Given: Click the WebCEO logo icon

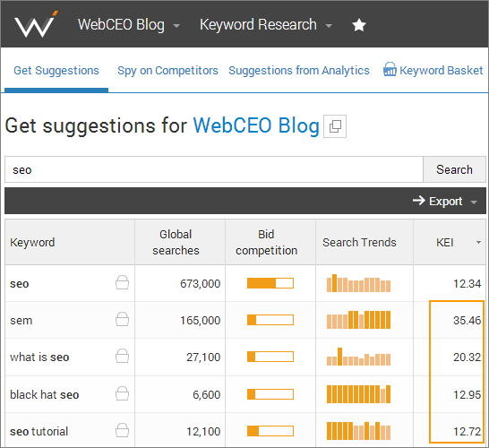Looking at the screenshot, I should 36,24.
